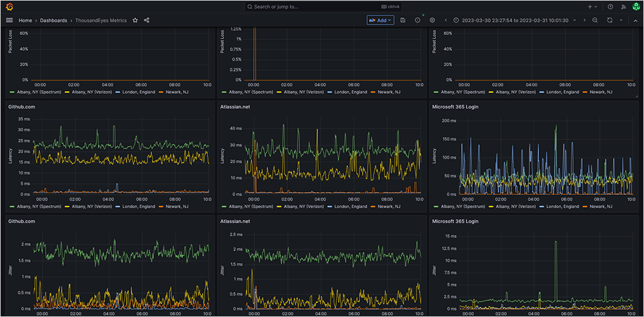This screenshot has height=317, width=644.
Task: Click the share dashboard icon
Action: click(147, 20)
